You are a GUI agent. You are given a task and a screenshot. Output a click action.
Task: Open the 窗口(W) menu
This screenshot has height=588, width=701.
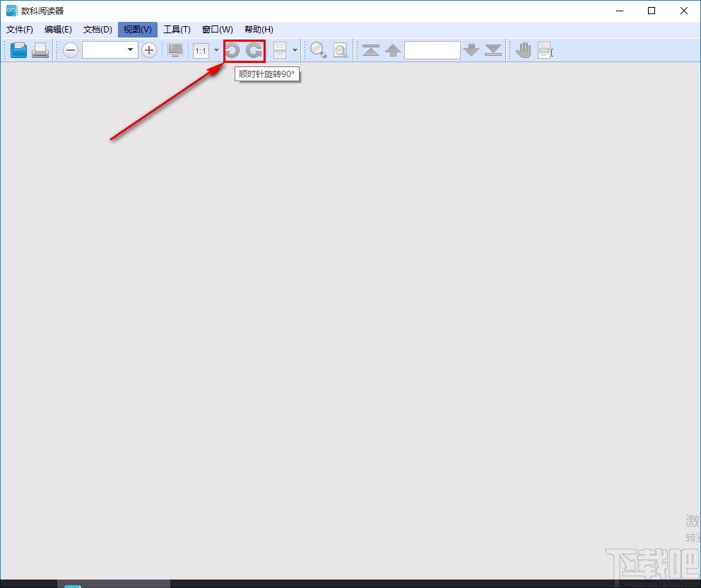click(217, 30)
